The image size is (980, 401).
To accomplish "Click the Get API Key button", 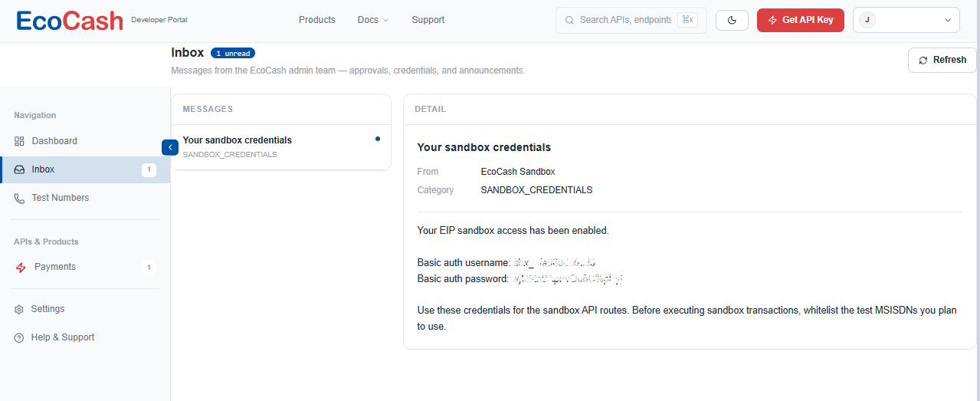I will pyautogui.click(x=801, y=20).
